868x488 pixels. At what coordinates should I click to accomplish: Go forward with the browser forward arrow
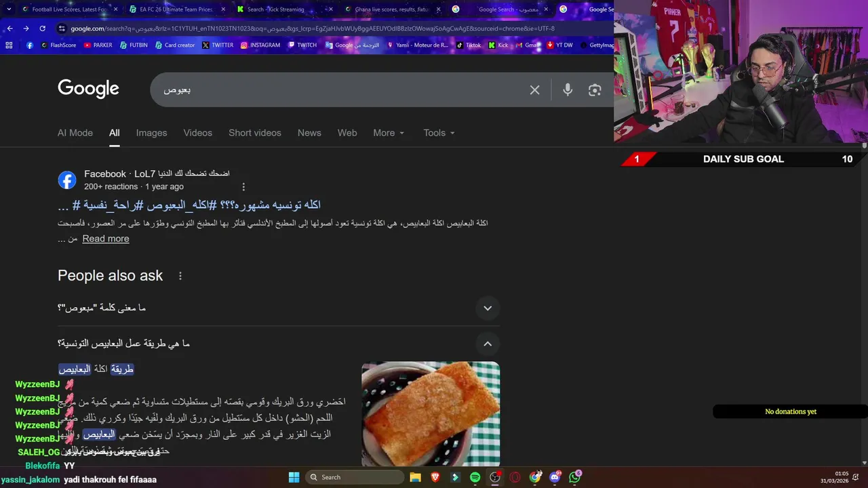click(x=26, y=28)
